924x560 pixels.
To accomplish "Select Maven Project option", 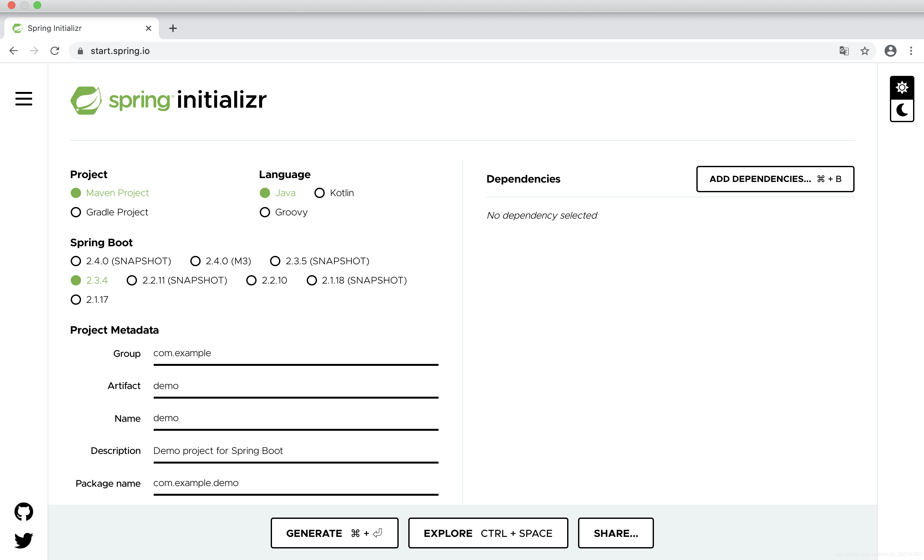I will click(x=110, y=193).
